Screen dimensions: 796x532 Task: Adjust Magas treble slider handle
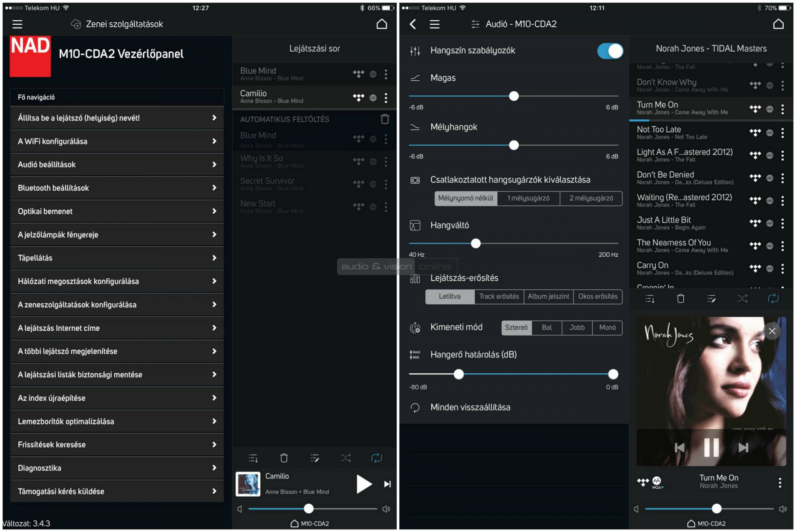tap(514, 96)
